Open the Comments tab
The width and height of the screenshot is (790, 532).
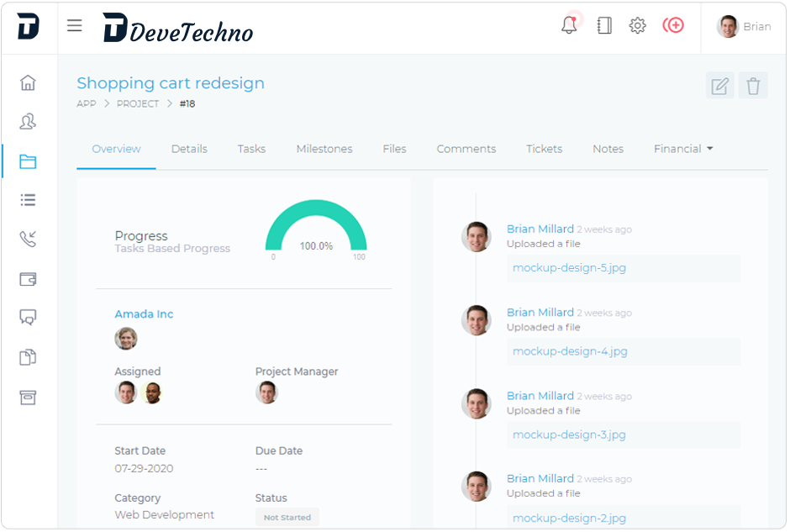tap(466, 149)
